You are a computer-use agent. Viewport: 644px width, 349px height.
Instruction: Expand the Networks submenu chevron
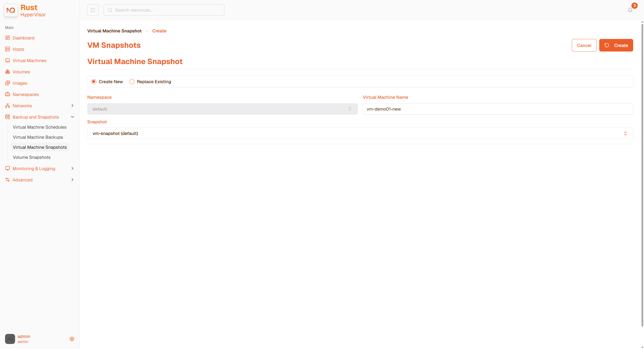click(72, 106)
